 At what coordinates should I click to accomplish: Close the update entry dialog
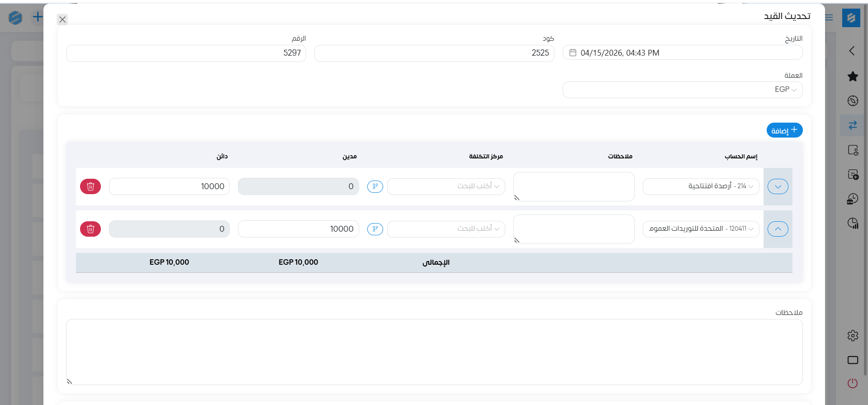[x=62, y=19]
